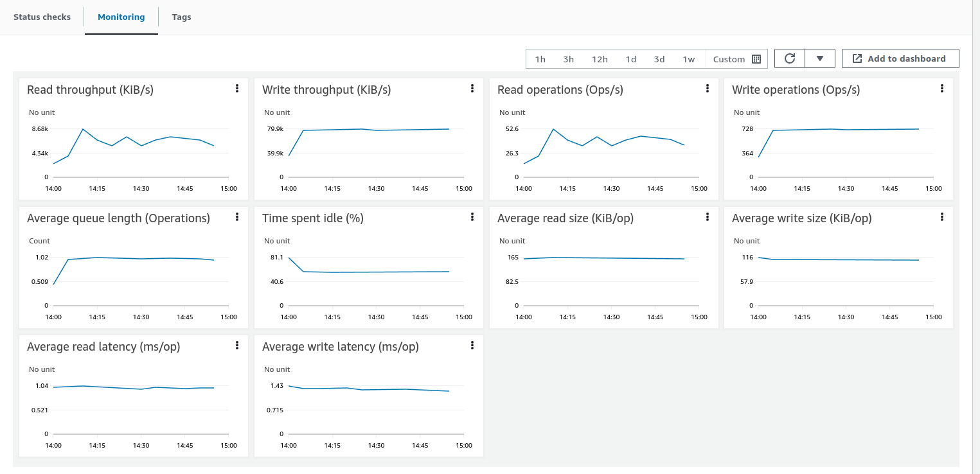
Task: Choose the 12h time range
Action: point(600,59)
